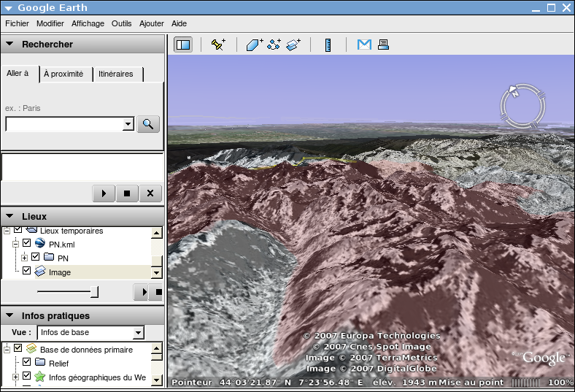This screenshot has width=575, height=392.
Task: Uncheck the PN.kml checkbox
Action: (26, 243)
